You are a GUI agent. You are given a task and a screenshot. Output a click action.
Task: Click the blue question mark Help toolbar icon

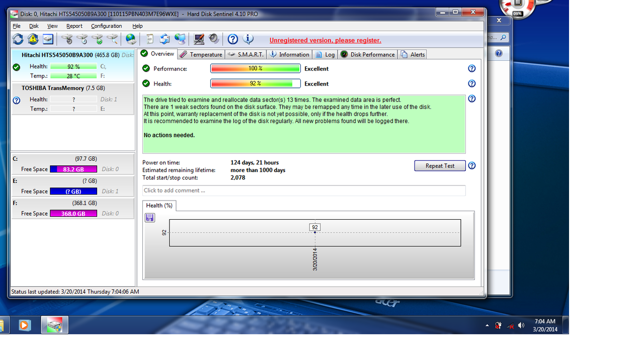232,39
